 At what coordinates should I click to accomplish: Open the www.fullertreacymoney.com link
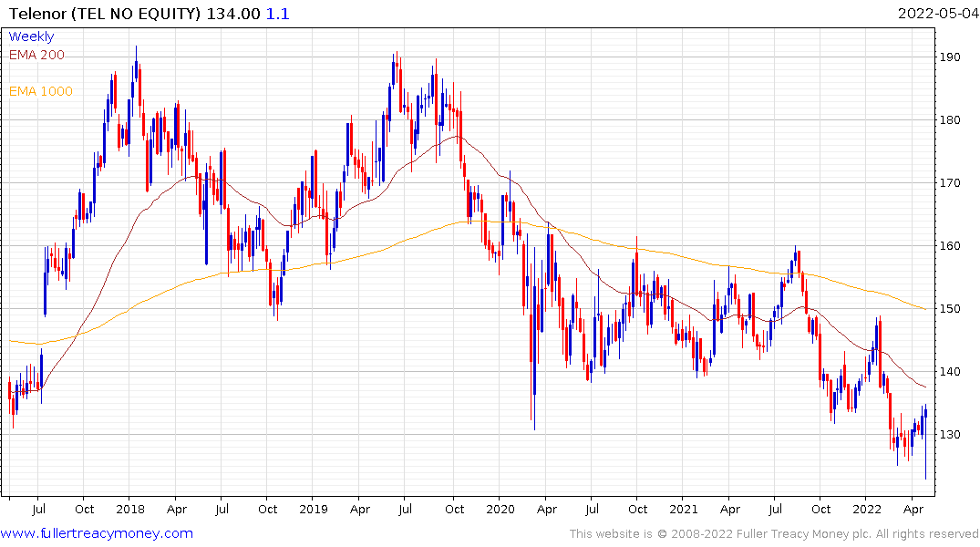(x=97, y=533)
